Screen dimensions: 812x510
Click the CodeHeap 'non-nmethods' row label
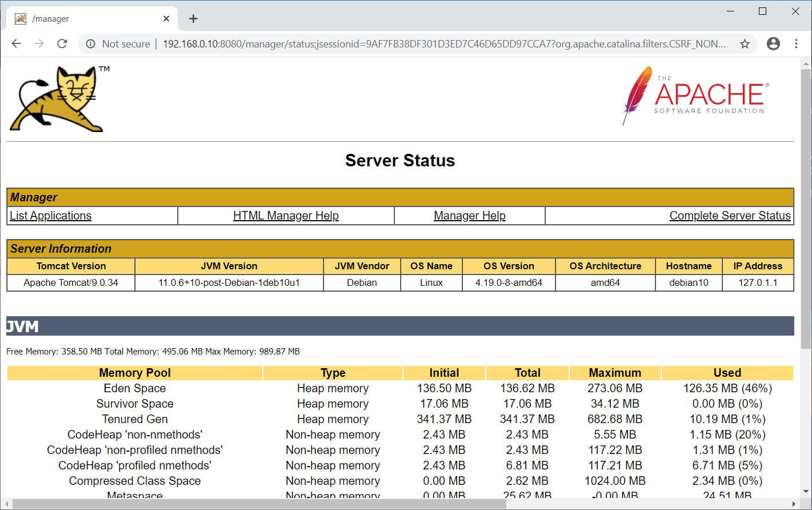click(x=135, y=435)
